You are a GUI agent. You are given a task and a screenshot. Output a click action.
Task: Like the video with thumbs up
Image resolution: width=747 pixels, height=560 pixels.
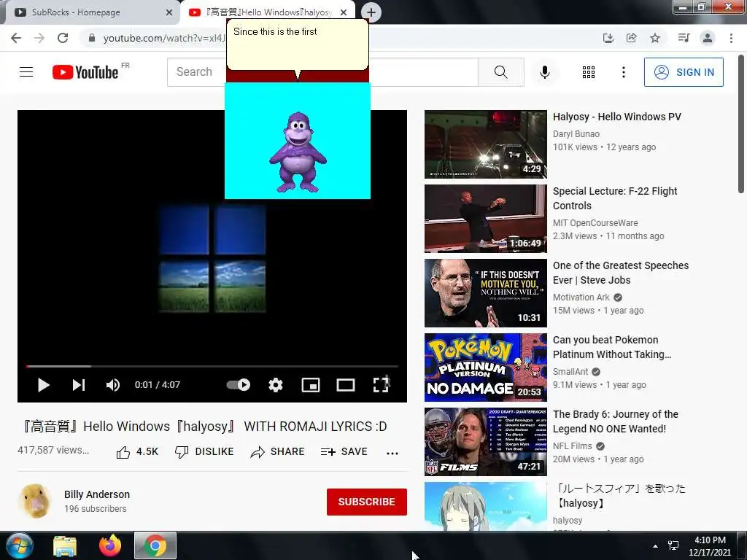click(x=137, y=452)
